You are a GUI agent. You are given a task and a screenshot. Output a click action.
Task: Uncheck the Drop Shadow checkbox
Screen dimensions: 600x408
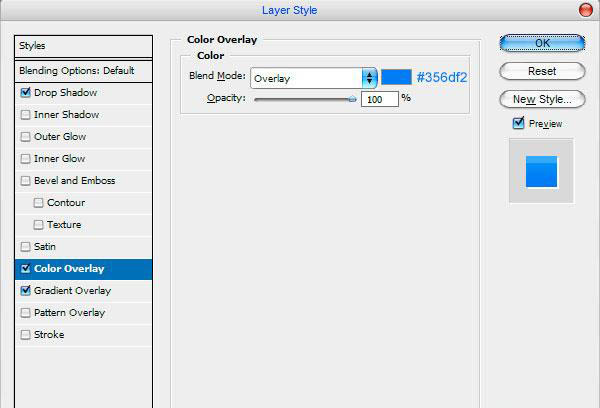click(x=25, y=93)
